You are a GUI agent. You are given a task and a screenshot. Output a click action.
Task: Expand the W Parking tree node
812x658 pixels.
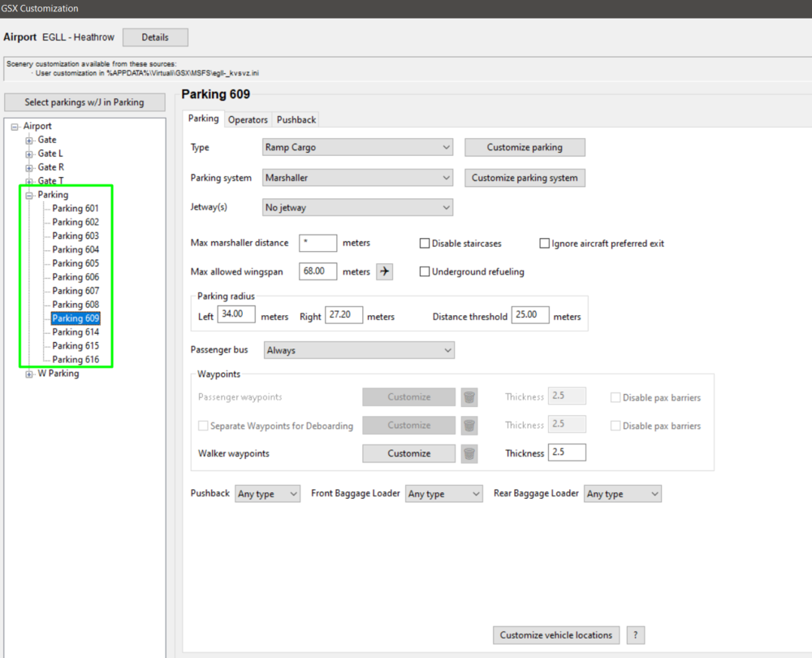29,374
